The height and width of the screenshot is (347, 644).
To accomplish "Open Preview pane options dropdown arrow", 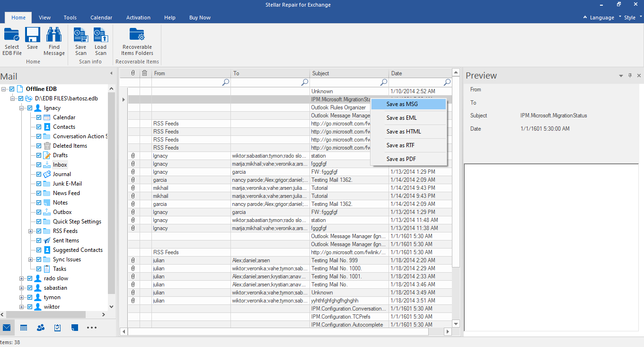I will [621, 76].
